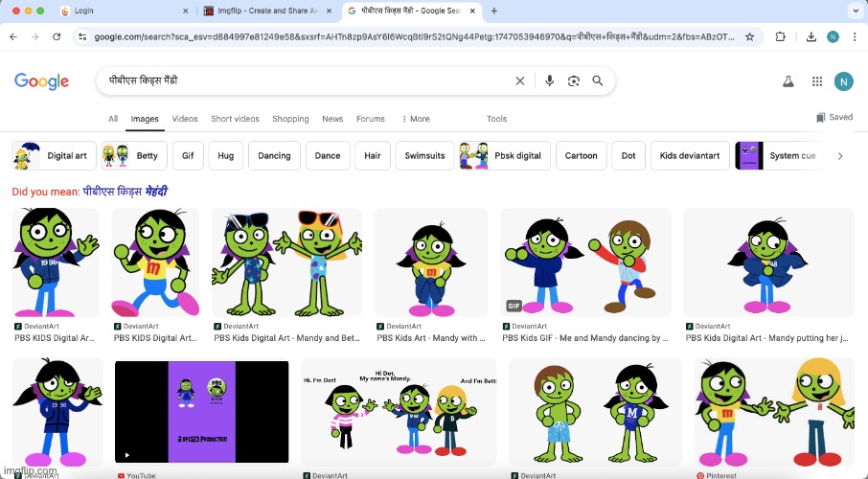Open Chrome three-dot menu
The image size is (868, 479).
[855, 36]
